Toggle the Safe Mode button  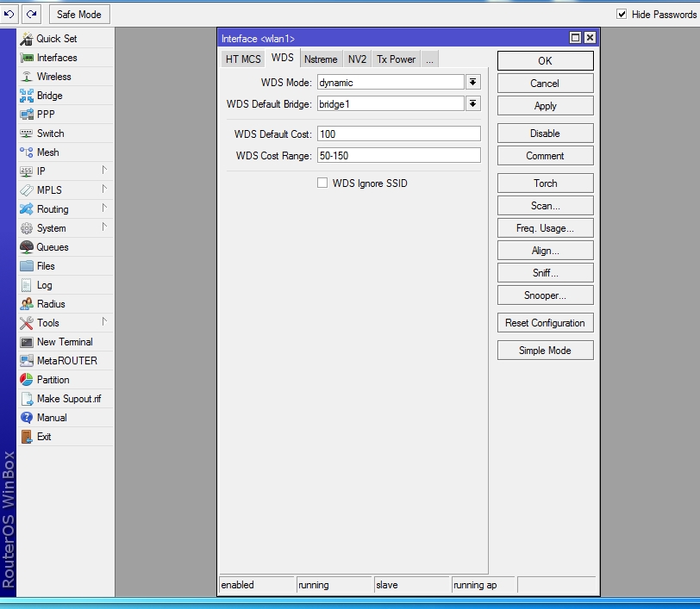coord(78,15)
